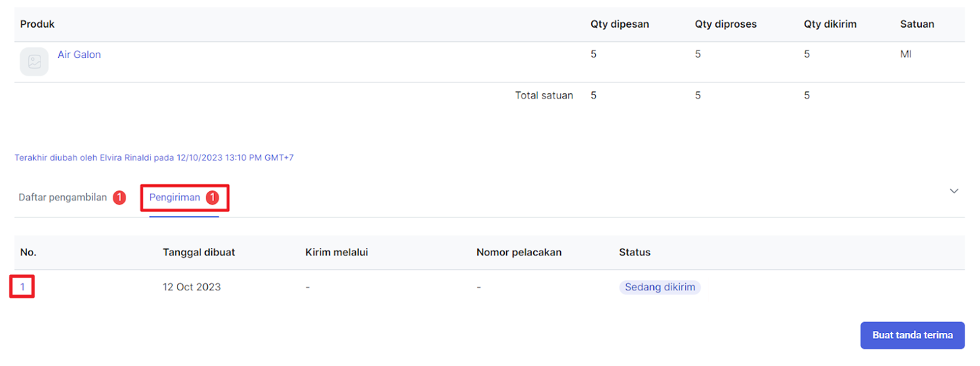Click the Produk column header
Viewport: 980px width, 366px height.
37,24
